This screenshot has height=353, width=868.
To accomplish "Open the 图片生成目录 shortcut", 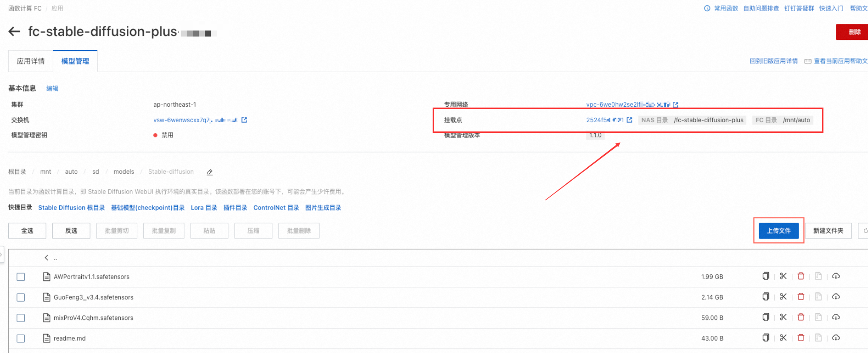I will [x=323, y=208].
